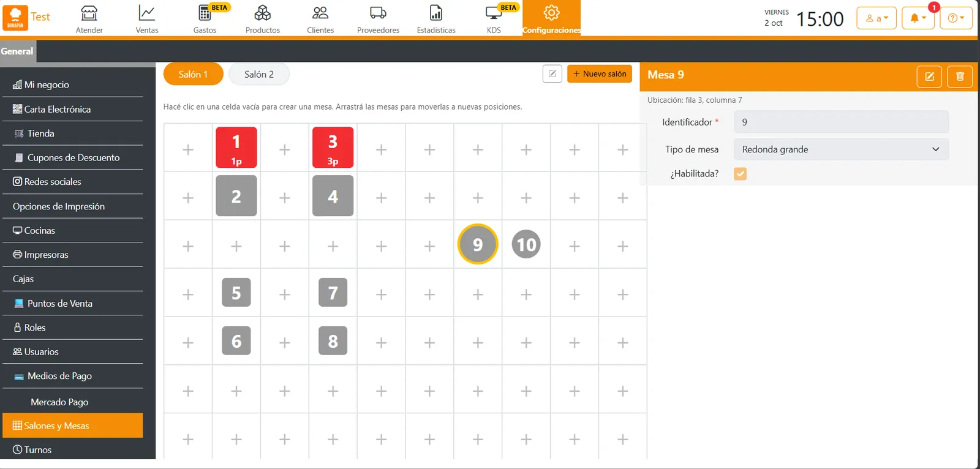Open the Atender section icon
Image resolution: width=980 pixels, height=469 pixels.
click(x=89, y=13)
